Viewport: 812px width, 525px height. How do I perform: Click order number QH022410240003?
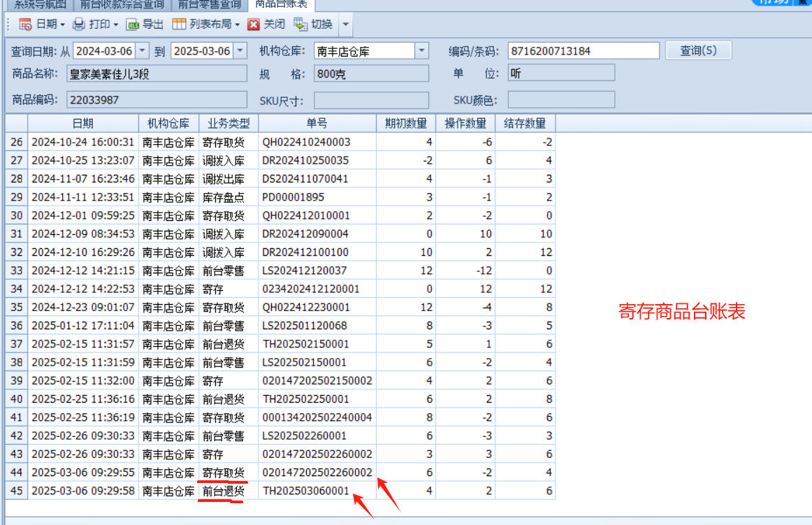tap(307, 142)
